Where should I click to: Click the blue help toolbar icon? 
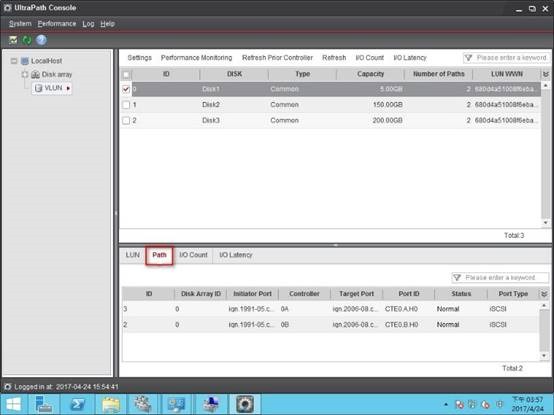click(41, 40)
